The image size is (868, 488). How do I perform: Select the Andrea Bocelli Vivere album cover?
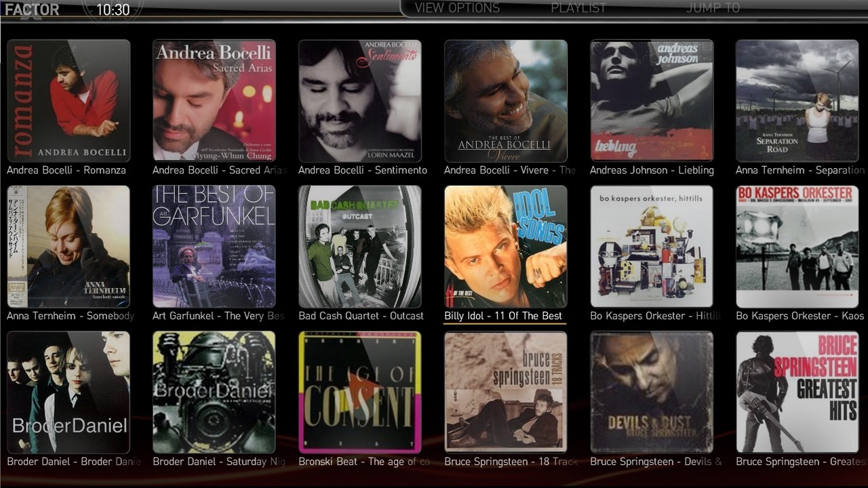click(506, 100)
